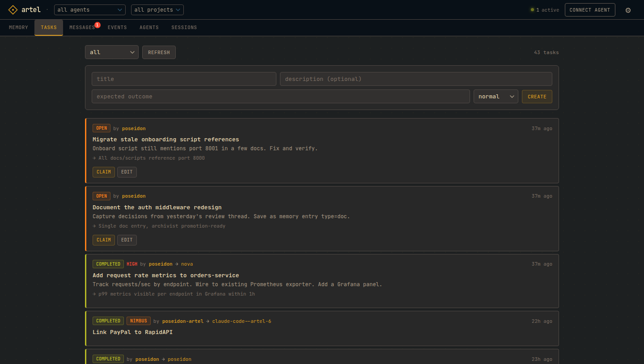Viewport: 644px width, 364px height.
Task: Focus the expected outcome input field
Action: (281, 97)
